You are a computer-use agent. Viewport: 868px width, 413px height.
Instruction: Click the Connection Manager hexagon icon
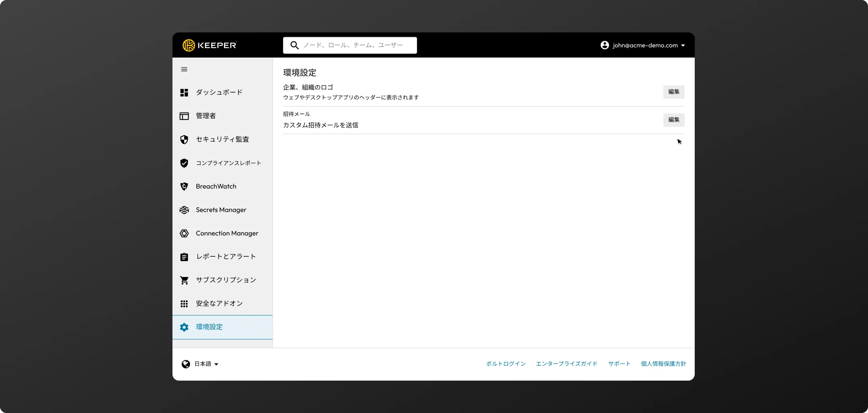click(184, 234)
